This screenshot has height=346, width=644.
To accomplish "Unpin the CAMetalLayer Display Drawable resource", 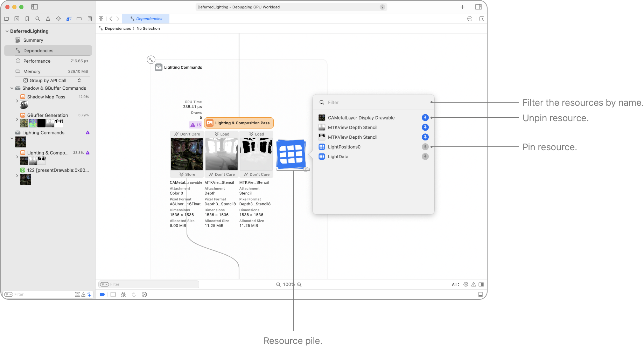I will tap(425, 118).
